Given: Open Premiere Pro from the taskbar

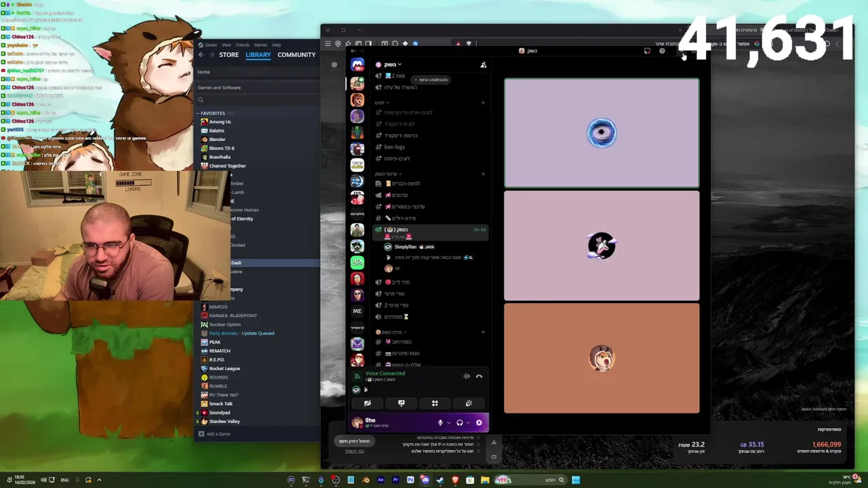Looking at the screenshot, I should [395, 480].
